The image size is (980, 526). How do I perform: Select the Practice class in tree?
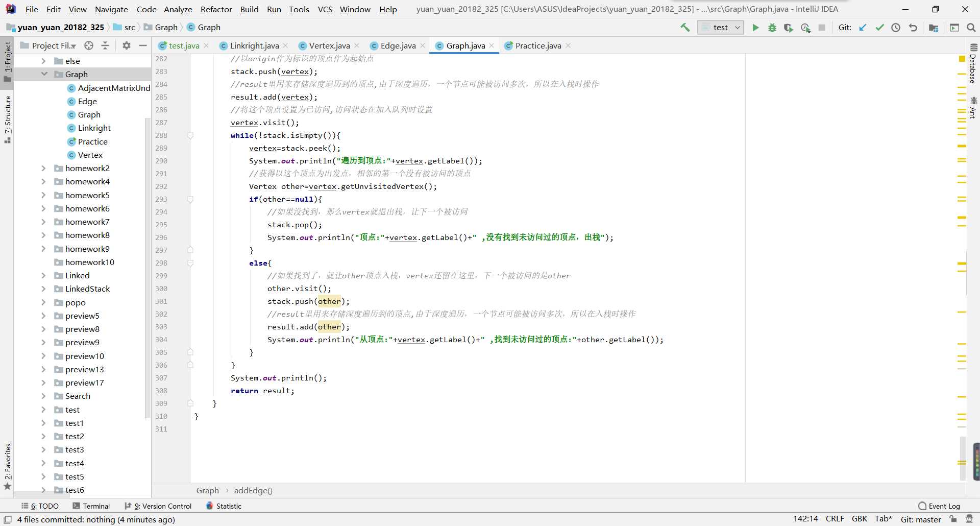(87, 141)
